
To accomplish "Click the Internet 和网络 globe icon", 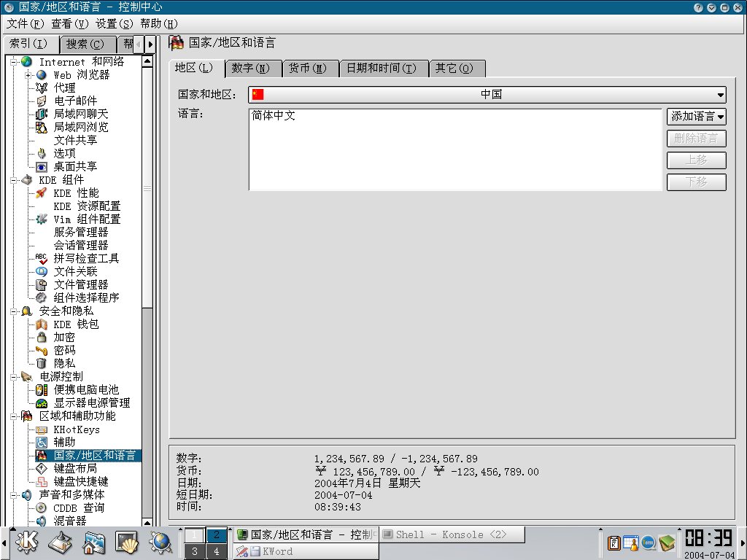I will tap(27, 62).
